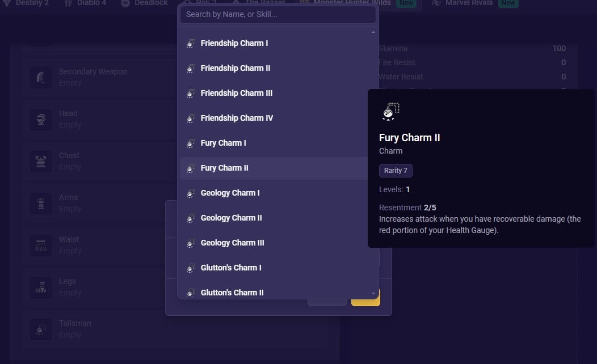Viewport: 597px width, 364px height.
Task: Select the Head armor slot icon
Action: point(41,119)
